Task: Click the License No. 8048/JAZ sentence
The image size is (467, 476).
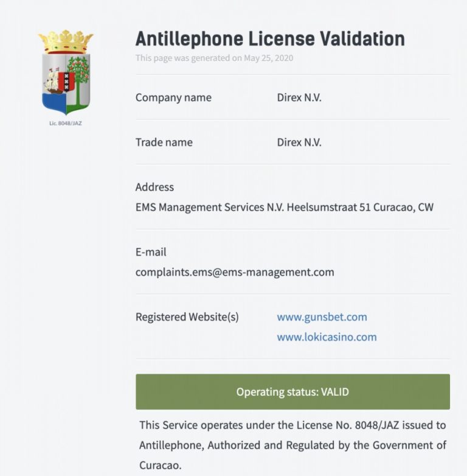Action: 292,445
